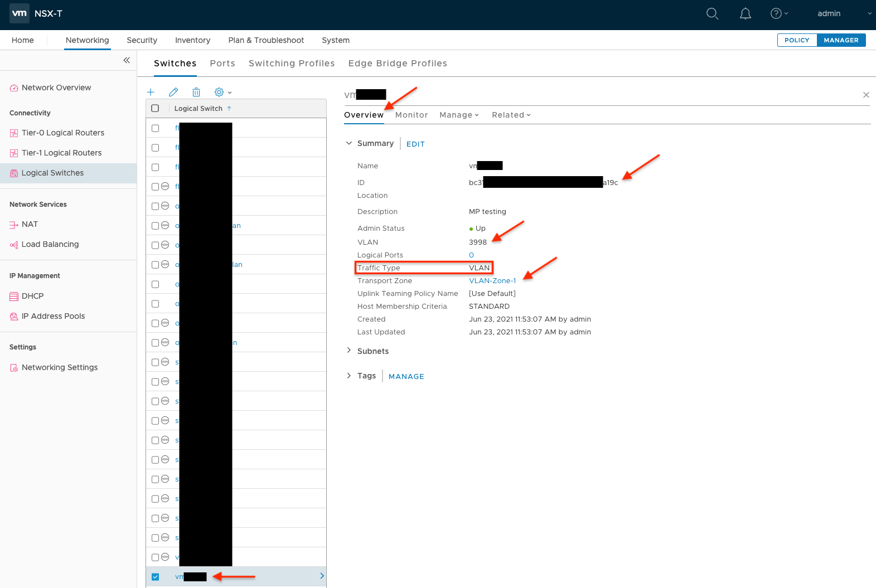
Task: Select Tier-0 Logical Routers in sidebar
Action: (x=62, y=133)
